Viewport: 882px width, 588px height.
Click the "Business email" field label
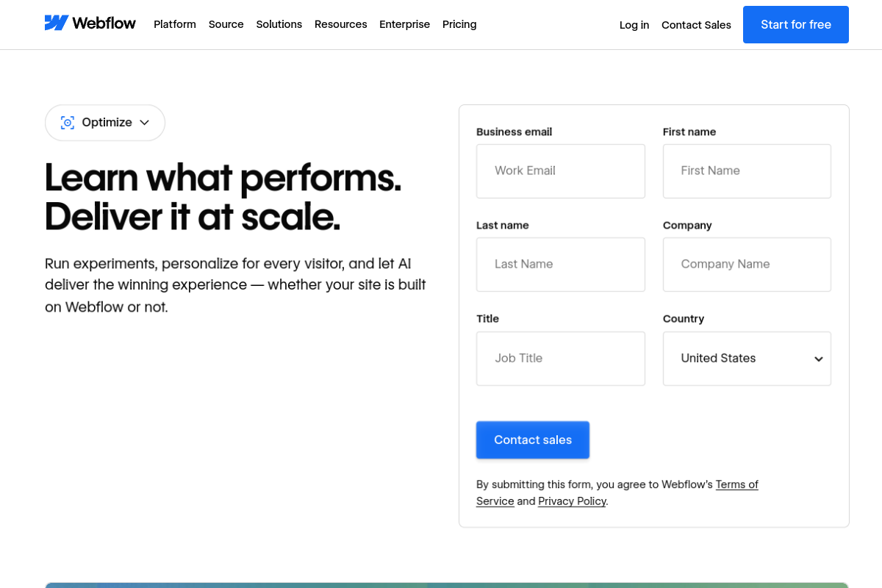(x=514, y=132)
